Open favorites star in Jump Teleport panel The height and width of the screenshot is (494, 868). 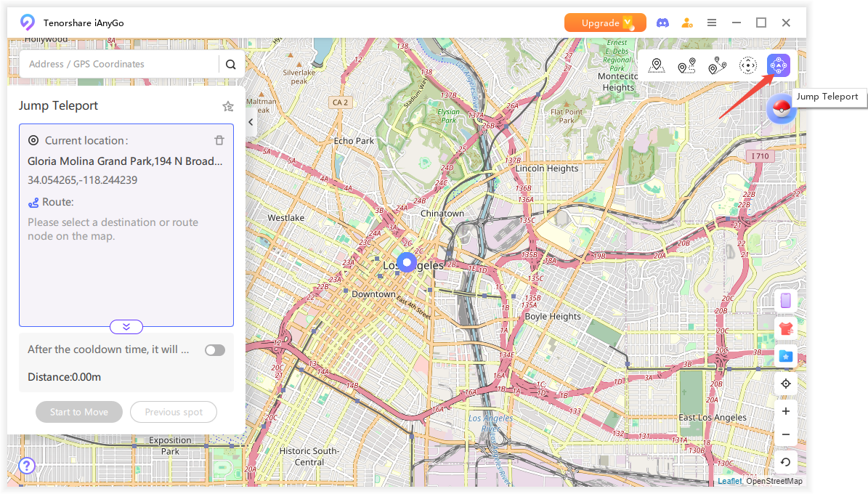[228, 107]
